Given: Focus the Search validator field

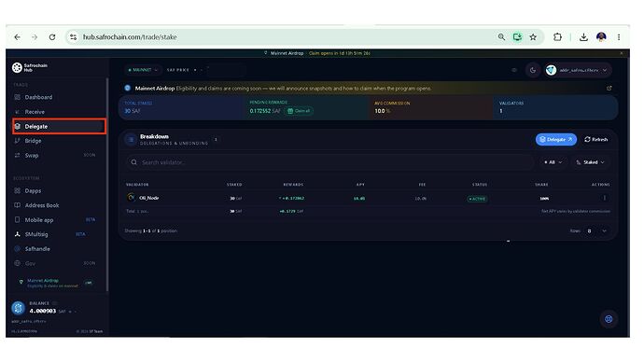Looking at the screenshot, I should [329, 162].
